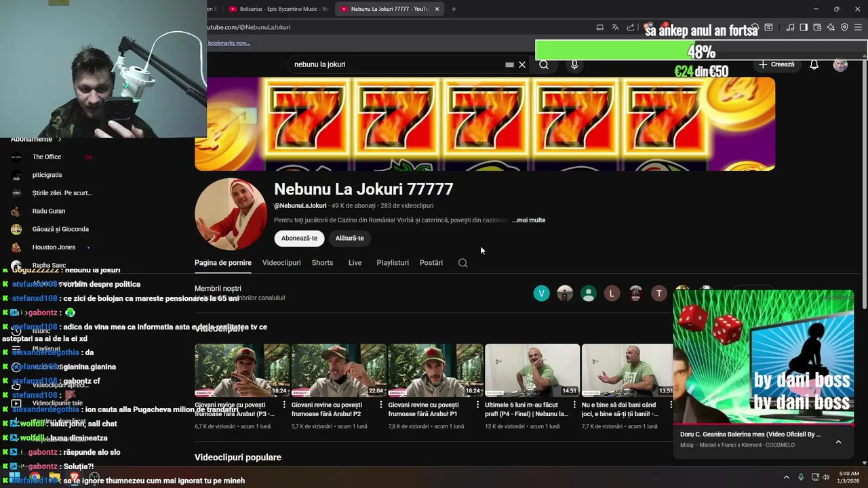Open options for Giovani P2 video
The image size is (868, 488).
click(x=380, y=405)
